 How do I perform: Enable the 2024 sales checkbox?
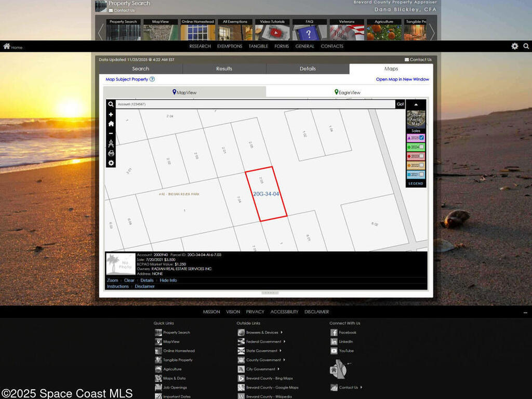click(x=422, y=147)
